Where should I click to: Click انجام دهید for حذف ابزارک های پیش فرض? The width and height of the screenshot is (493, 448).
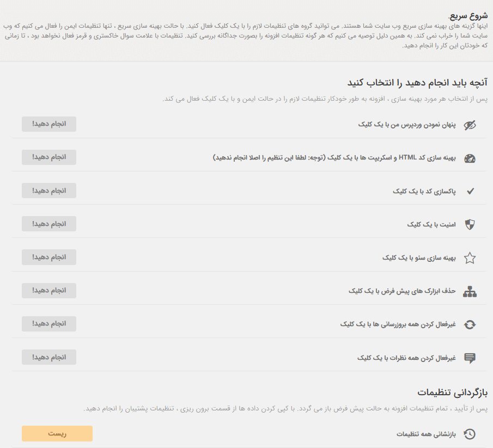coord(49,291)
